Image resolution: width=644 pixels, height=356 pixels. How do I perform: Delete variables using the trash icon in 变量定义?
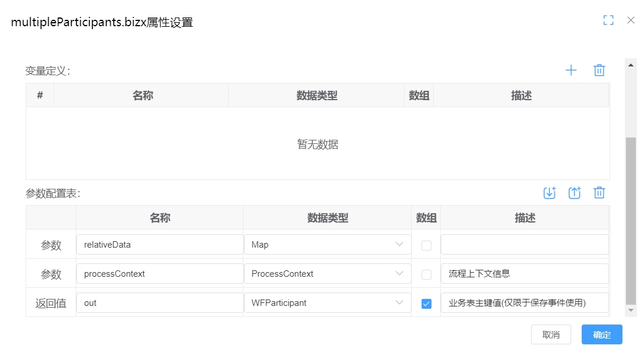tap(599, 70)
